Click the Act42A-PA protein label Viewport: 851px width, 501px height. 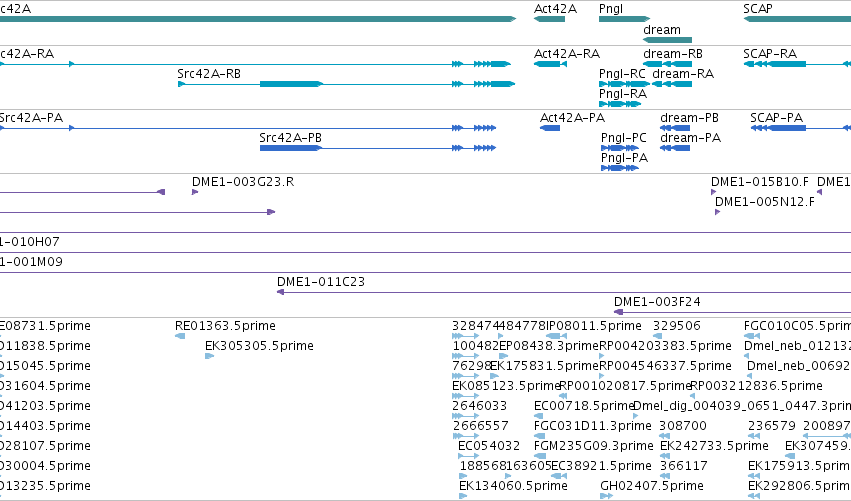point(572,118)
